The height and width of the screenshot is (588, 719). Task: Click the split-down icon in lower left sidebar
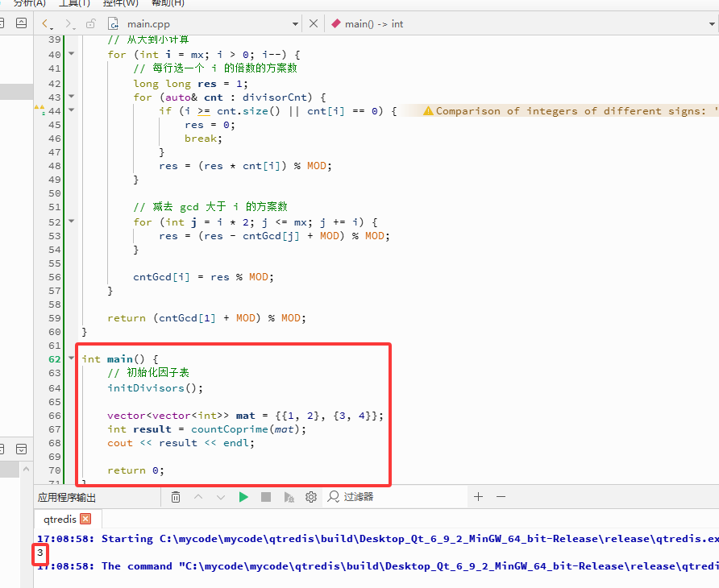21,449
